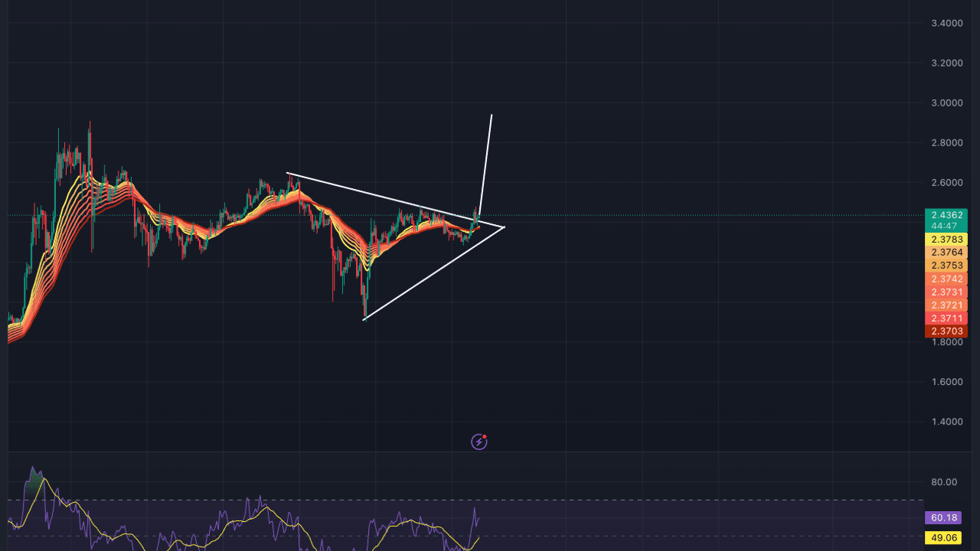Click the purple lightning bolt event icon
This screenshot has height=551, width=980.
tap(479, 442)
